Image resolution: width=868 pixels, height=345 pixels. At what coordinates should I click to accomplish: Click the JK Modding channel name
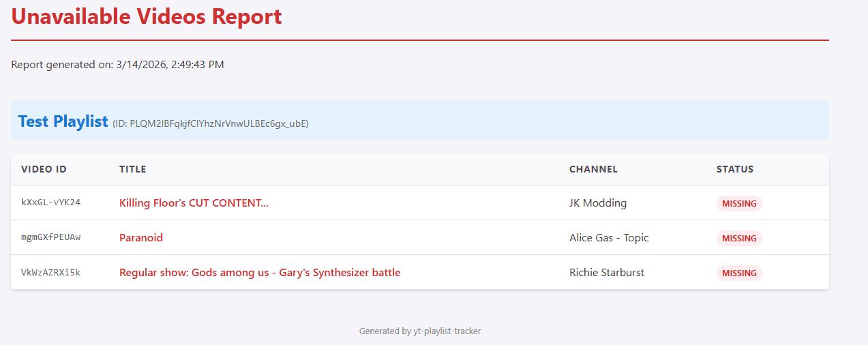(x=598, y=203)
